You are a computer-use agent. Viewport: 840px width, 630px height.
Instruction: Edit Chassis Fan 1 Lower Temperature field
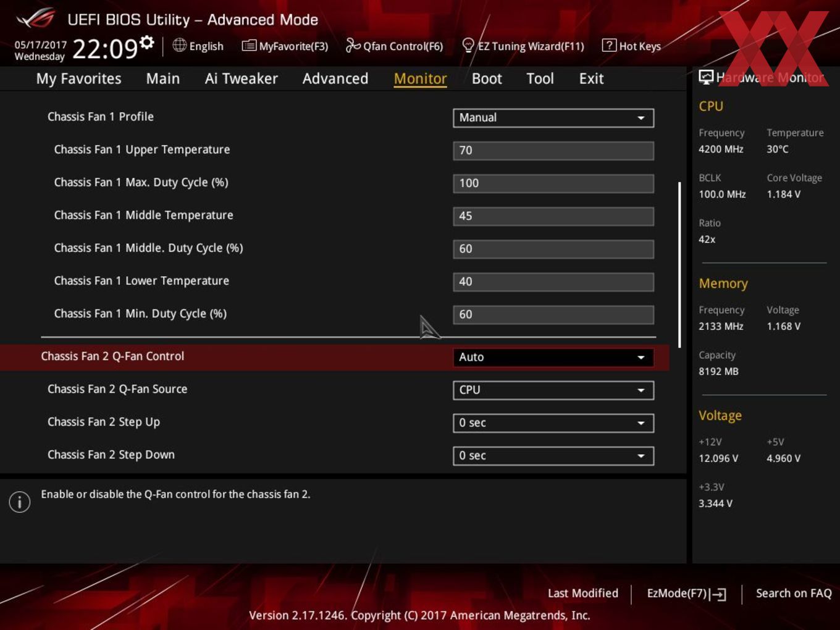coord(553,281)
